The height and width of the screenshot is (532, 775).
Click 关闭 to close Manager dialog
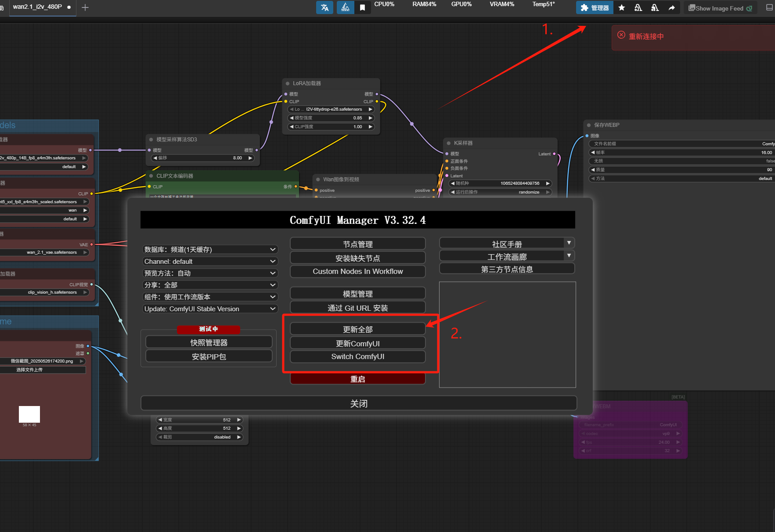point(359,403)
